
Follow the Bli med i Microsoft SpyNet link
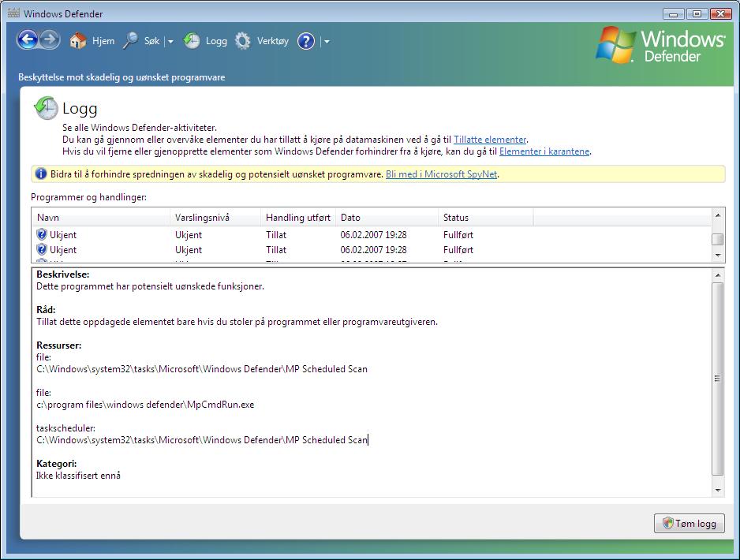pos(441,174)
